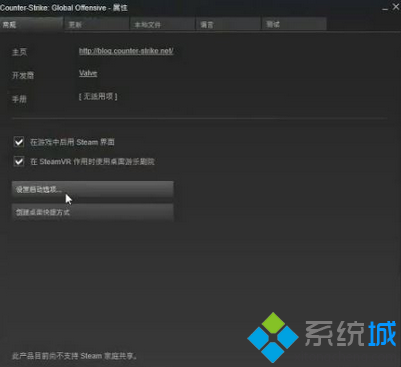This screenshot has width=401, height=367.
Task: Close the CS:GO properties window
Action: [x=396, y=7]
